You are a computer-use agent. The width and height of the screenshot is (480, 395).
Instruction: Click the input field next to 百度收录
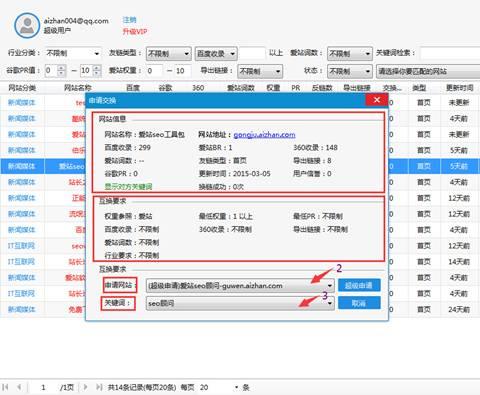click(252, 53)
